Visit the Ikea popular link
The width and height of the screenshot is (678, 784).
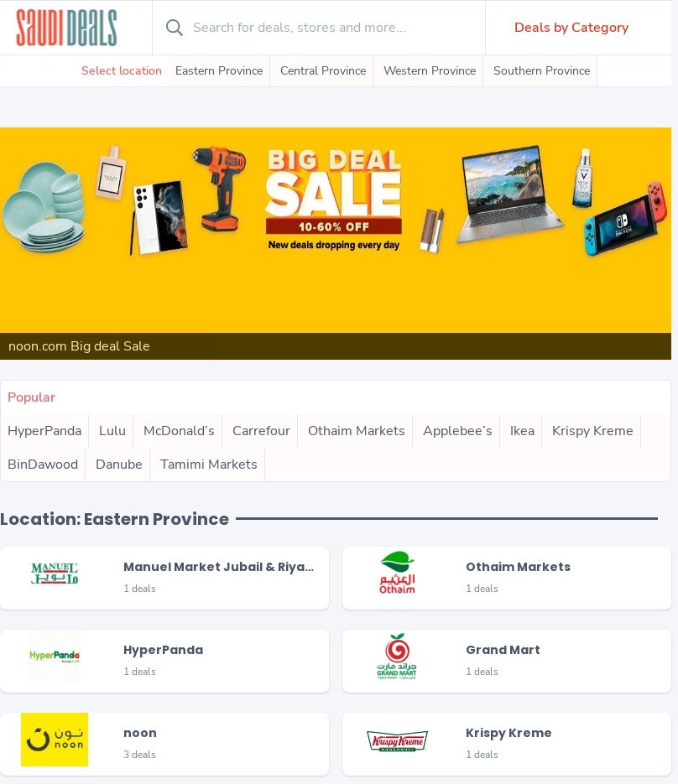(x=522, y=431)
